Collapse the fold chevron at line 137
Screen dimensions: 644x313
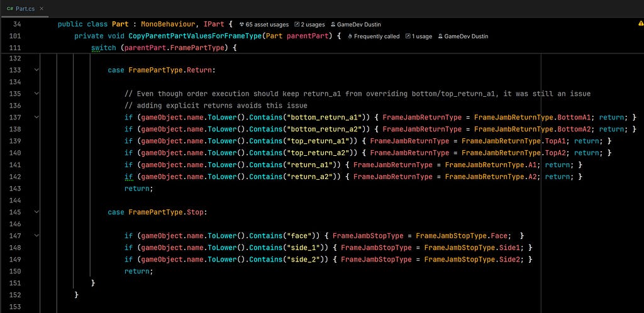coord(36,118)
